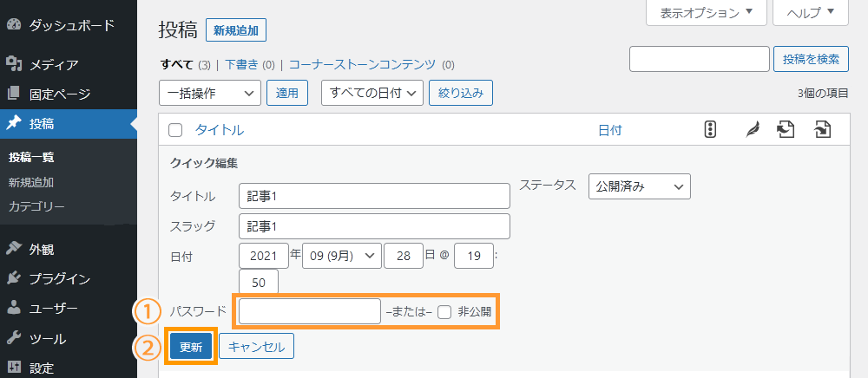Open 固定ページ in the sidebar
The image size is (868, 378).
click(60, 94)
